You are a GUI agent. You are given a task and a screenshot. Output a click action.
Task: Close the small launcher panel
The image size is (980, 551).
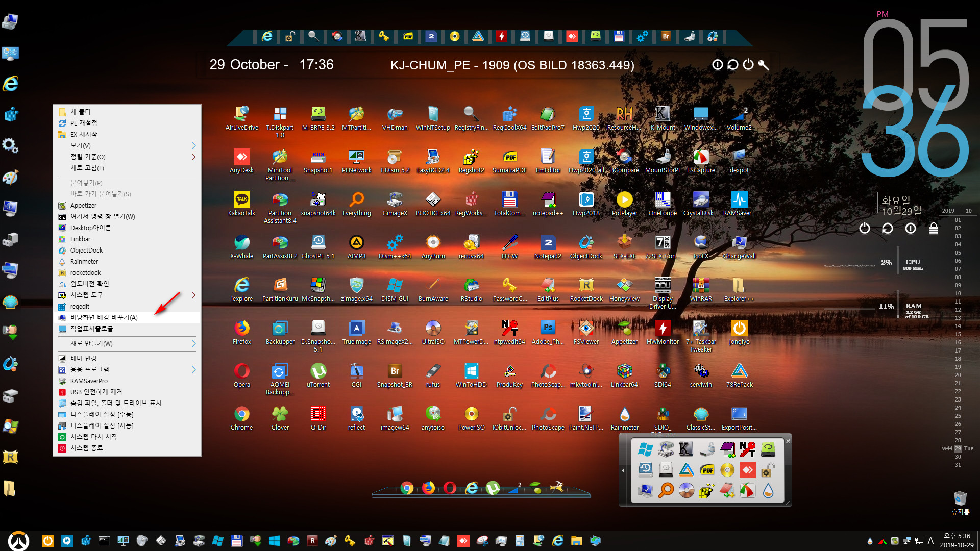click(x=788, y=441)
